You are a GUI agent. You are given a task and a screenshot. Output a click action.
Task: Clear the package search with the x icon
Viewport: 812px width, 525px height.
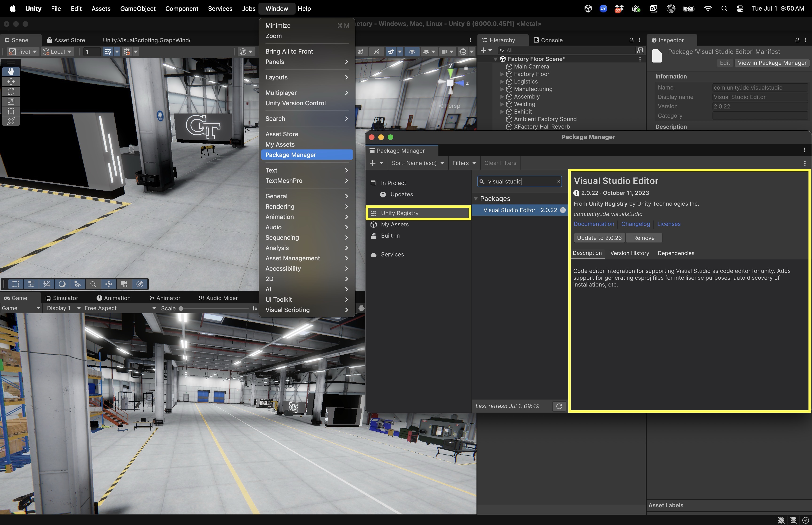coord(558,181)
